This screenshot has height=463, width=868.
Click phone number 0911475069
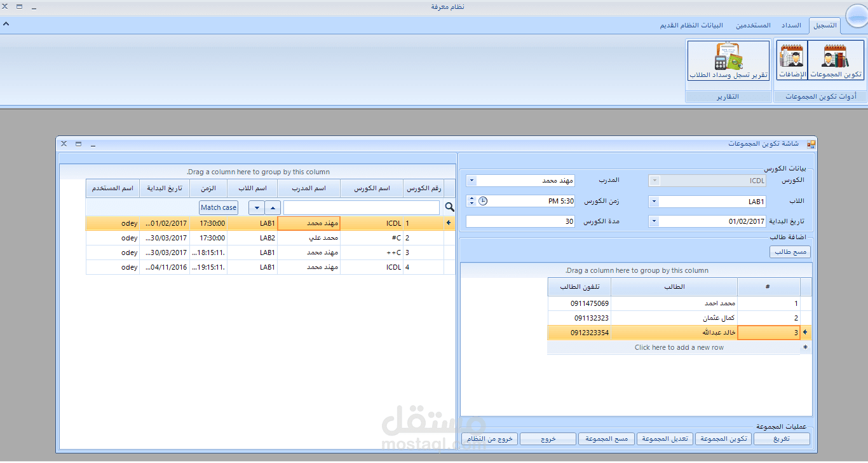579,303
